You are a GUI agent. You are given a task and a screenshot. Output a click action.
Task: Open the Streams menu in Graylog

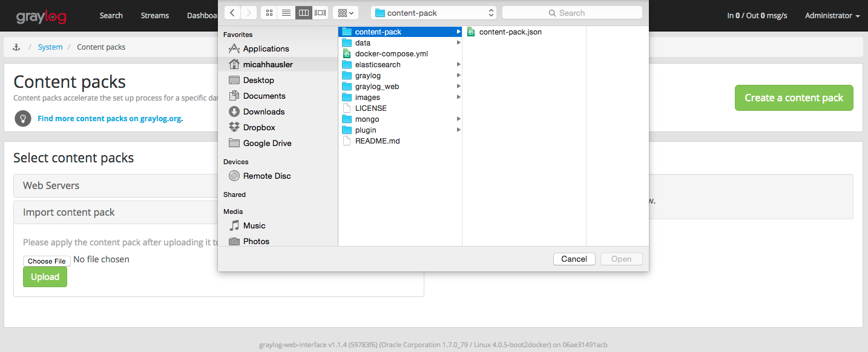[x=154, y=16]
